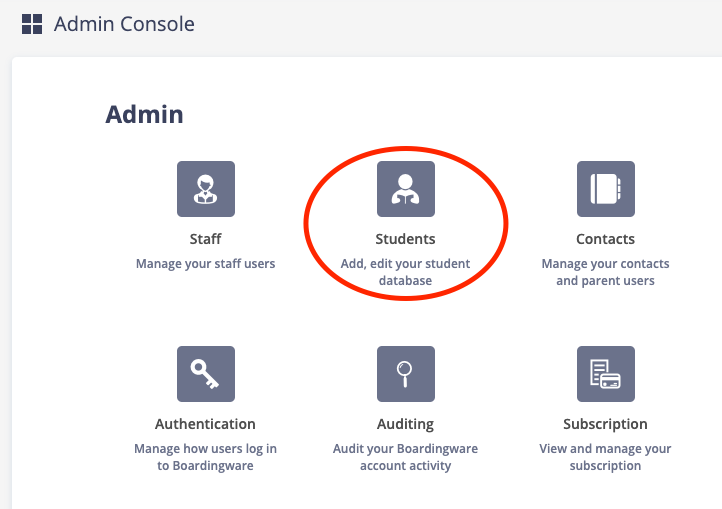Screen dimensions: 722x509
Task: Click 'Manage your staff users' text
Action: point(205,264)
